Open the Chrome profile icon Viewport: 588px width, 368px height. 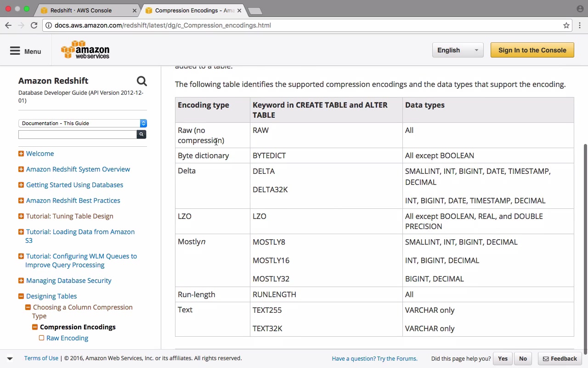(x=580, y=9)
